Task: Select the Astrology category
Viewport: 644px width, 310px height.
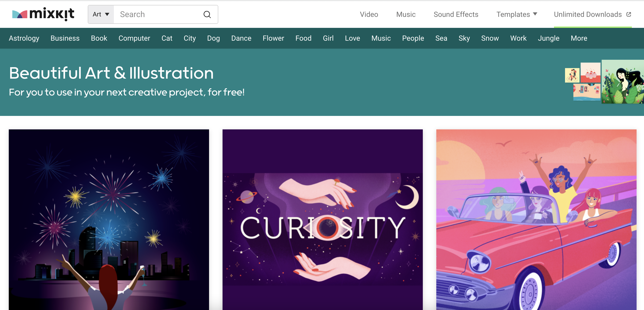Action: click(24, 38)
